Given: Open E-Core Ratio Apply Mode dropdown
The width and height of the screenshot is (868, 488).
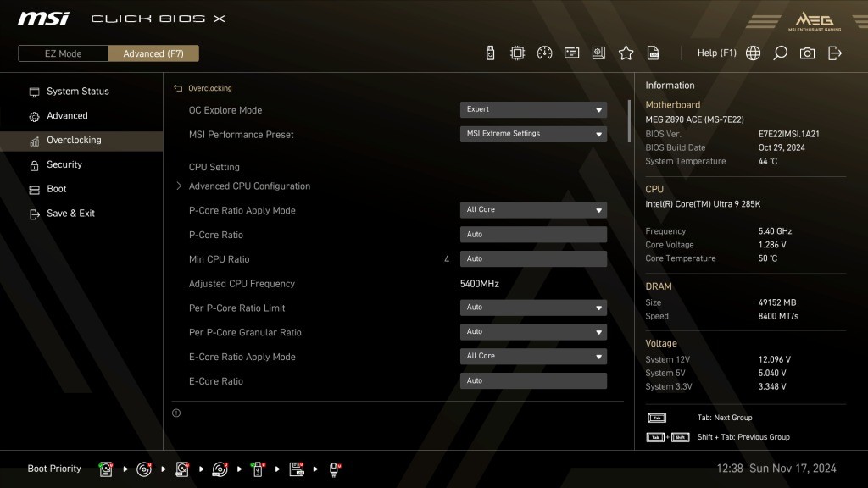Looking at the screenshot, I should coord(533,357).
